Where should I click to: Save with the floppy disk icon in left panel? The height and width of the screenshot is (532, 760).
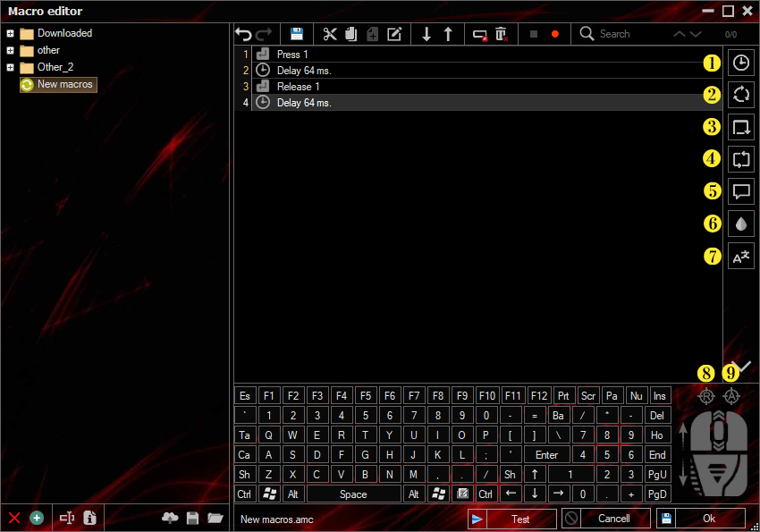coord(192,518)
